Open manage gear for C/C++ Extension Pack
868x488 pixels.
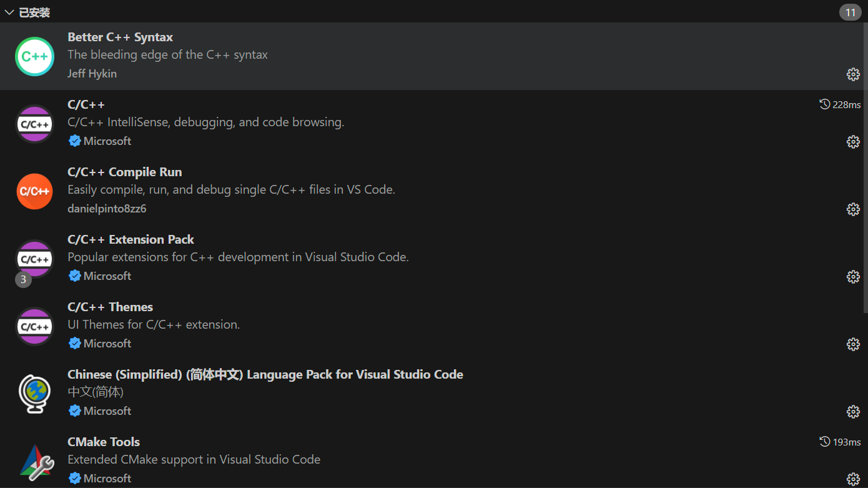[x=853, y=277]
